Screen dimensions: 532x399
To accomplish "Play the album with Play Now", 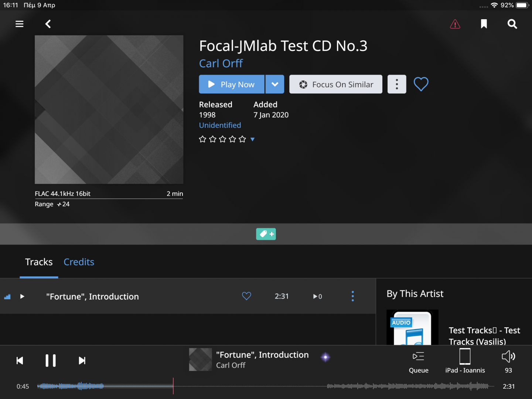I will (x=232, y=84).
